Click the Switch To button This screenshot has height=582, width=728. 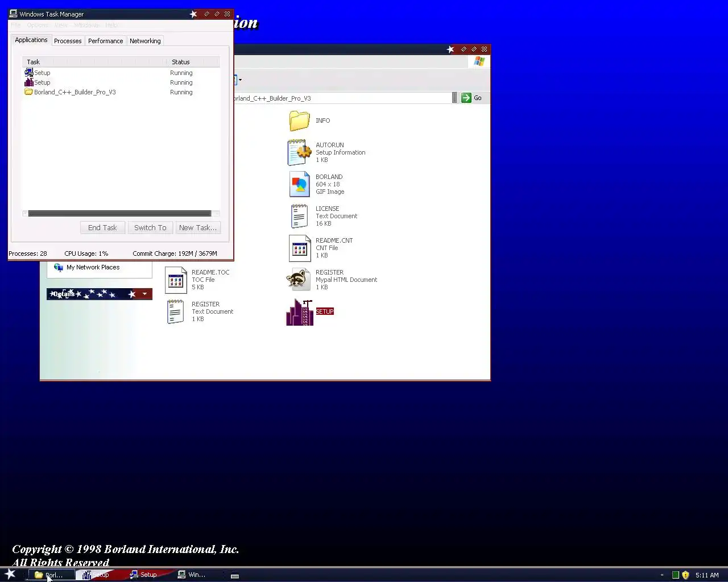coord(150,227)
